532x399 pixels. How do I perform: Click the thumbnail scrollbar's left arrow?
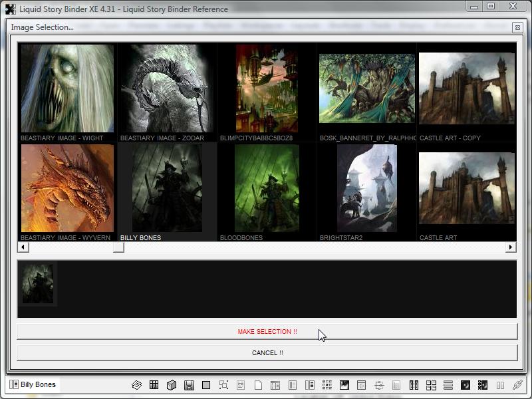23,247
